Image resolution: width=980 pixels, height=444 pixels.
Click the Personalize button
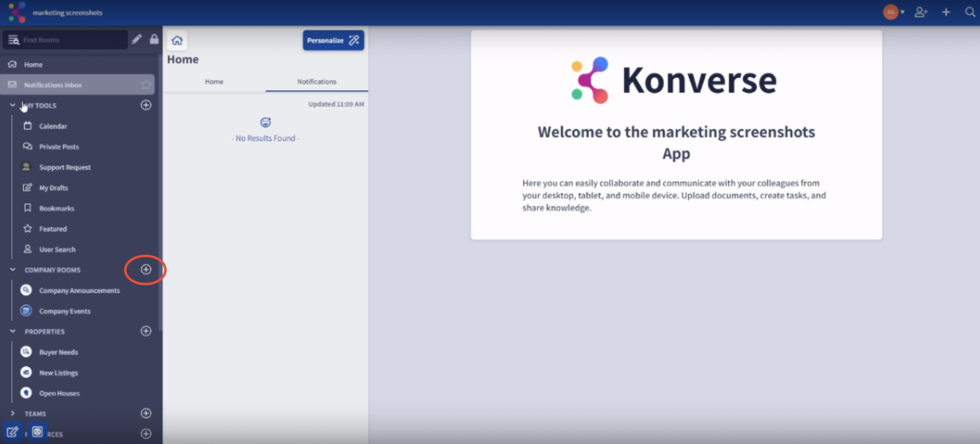[x=333, y=40]
